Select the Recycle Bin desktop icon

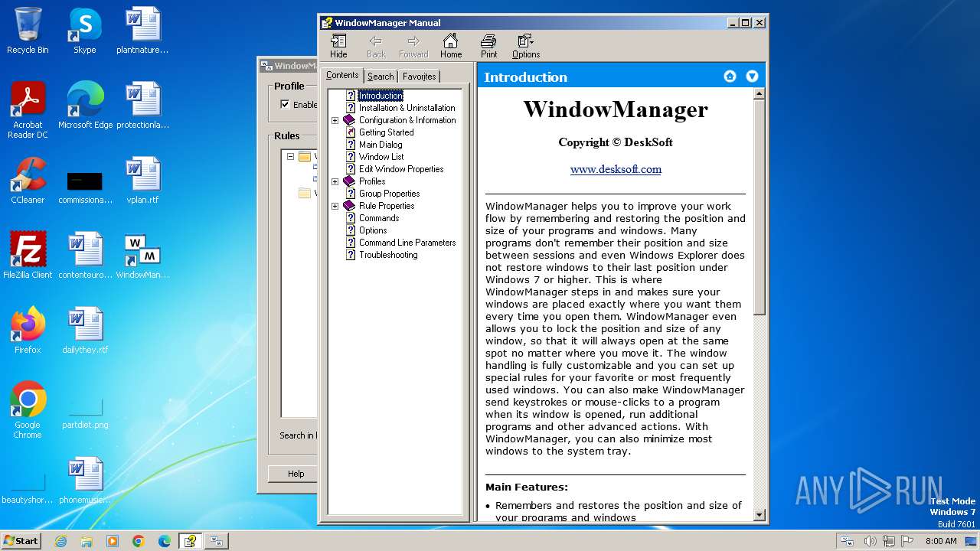(x=28, y=31)
